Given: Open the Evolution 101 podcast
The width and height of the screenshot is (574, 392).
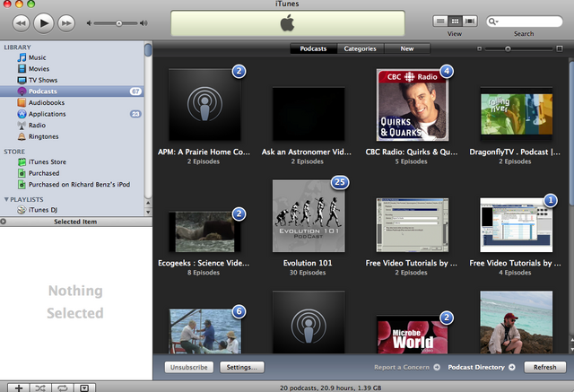Looking at the screenshot, I should [309, 216].
